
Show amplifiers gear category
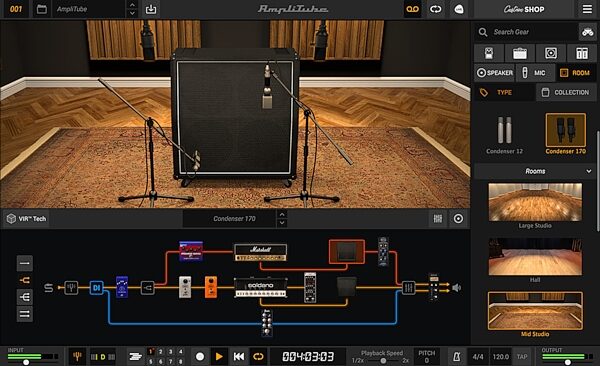tap(520, 53)
